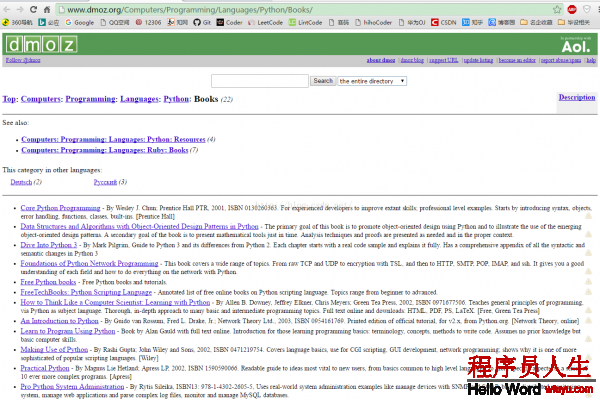Screen dimensions: 600x400
Task: Open How to Think Like a Computer Scientist link
Action: click(115, 302)
